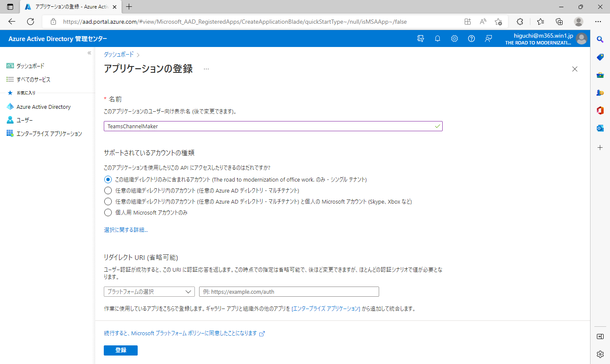Open the browser Settings and more menu
Viewport: 610px width, 364px height.
[x=598, y=22]
